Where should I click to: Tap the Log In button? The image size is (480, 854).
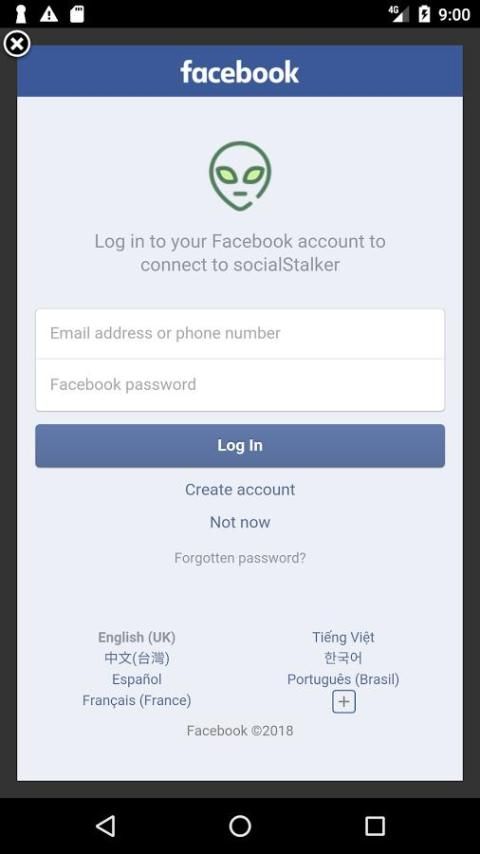(240, 446)
